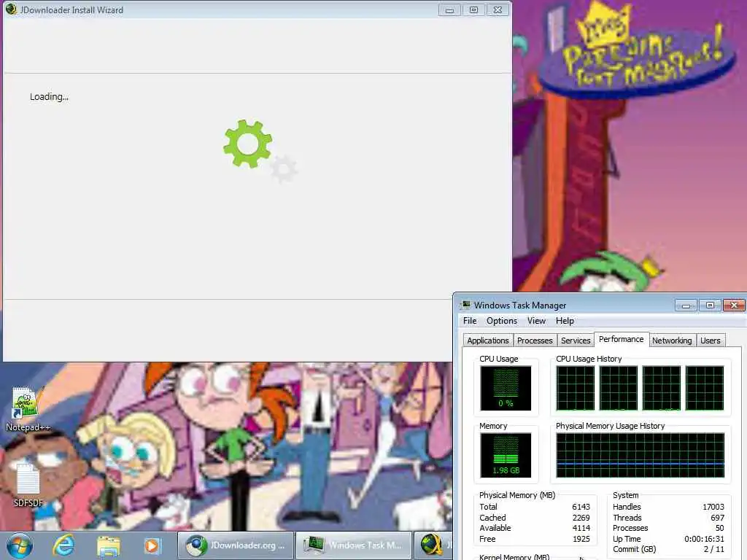Click JDownloader Install Wizard title text
The image size is (747, 560).
[71, 9]
